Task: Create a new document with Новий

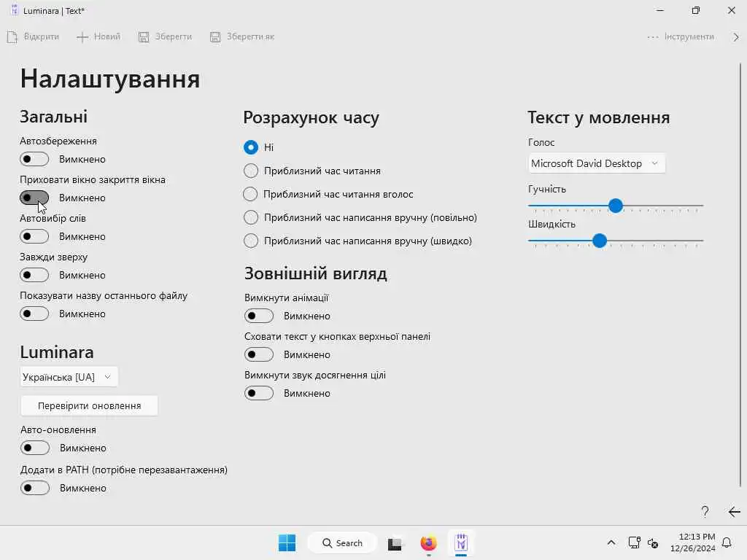Action: (x=98, y=36)
